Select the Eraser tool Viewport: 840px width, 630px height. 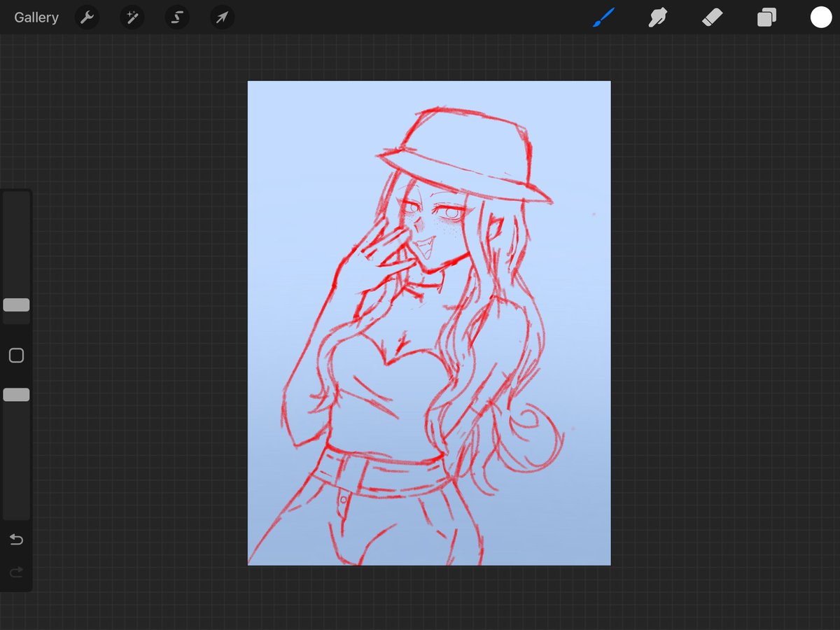(x=712, y=17)
